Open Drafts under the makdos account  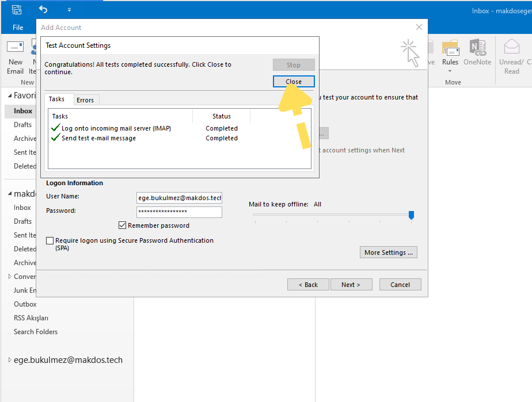click(x=22, y=221)
